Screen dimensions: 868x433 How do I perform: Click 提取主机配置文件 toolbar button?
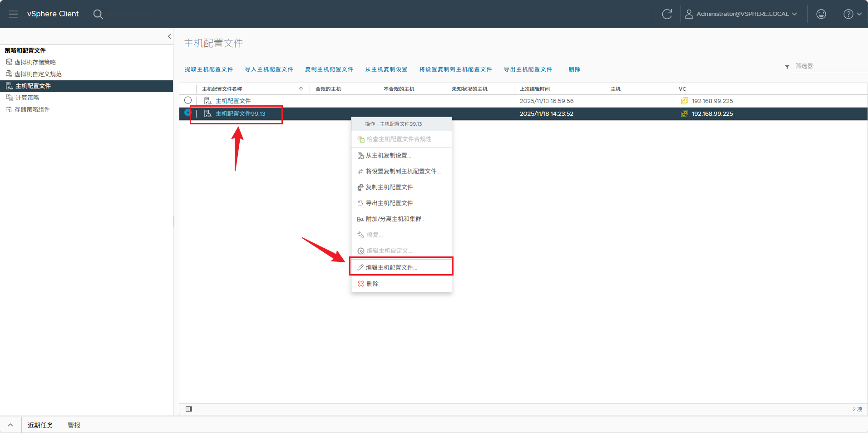point(209,69)
